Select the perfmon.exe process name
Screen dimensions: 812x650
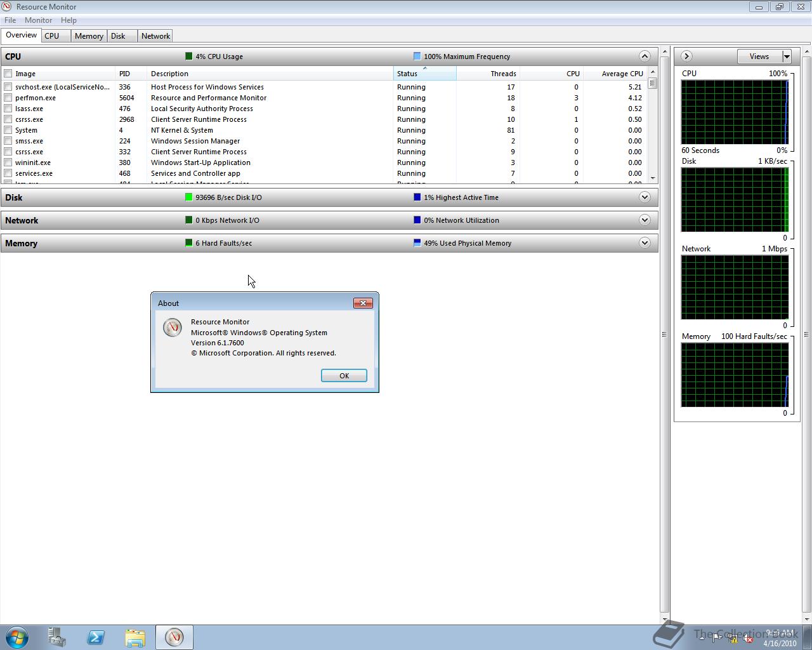(36, 98)
